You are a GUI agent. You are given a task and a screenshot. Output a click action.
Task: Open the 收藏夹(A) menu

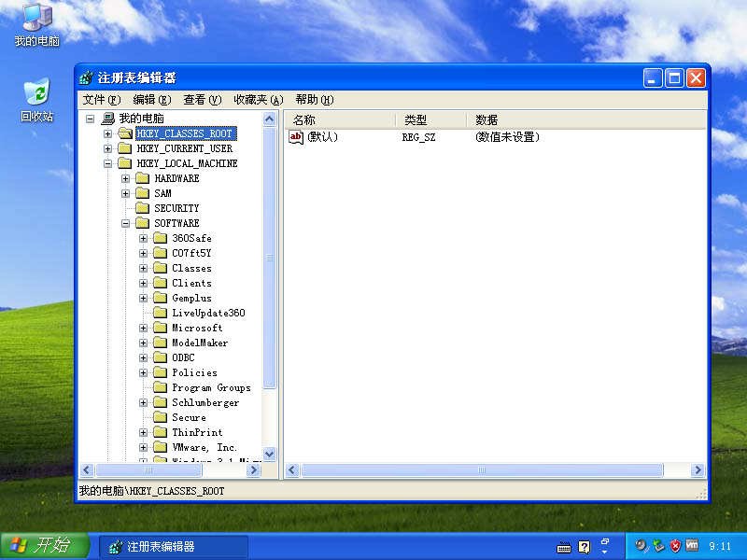pyautogui.click(x=258, y=100)
